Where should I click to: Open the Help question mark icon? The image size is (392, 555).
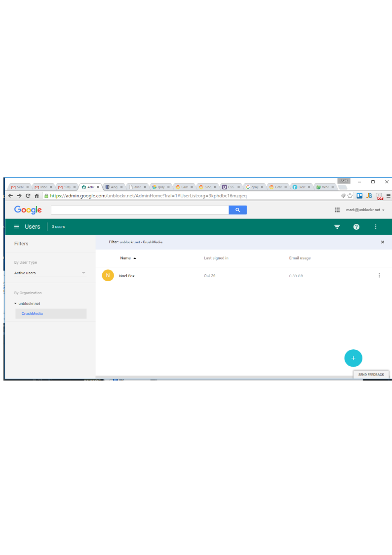[356, 227]
